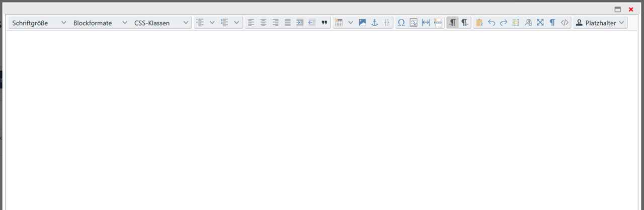Toggle fullscreen editor mode
Image resolution: width=644 pixels, height=210 pixels.
540,23
